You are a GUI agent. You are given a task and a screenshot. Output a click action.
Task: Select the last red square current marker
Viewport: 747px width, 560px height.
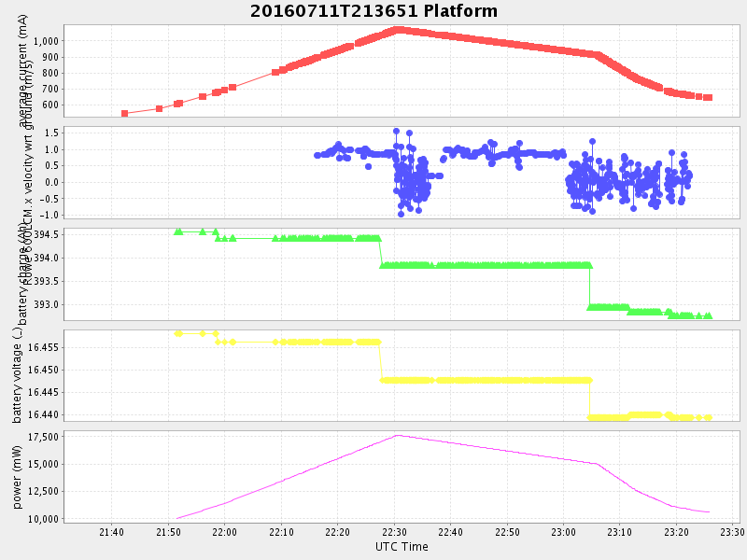point(709,98)
